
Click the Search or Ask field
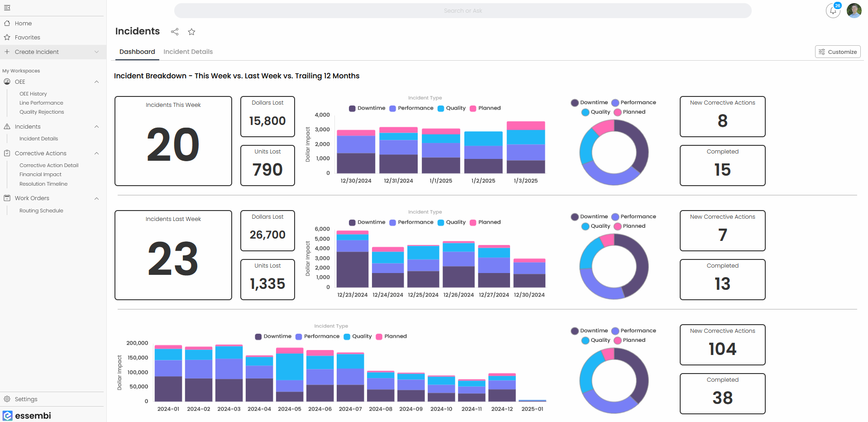coord(463,11)
